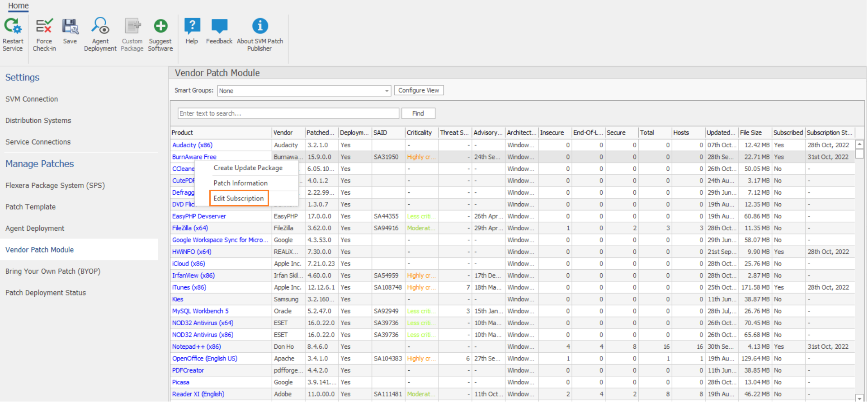868x402 pixels.
Task: Open Distribution Systems settings
Action: [38, 121]
